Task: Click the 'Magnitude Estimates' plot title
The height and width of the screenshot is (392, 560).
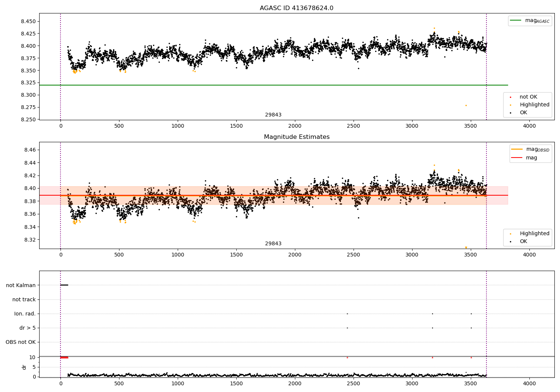Action: click(296, 137)
